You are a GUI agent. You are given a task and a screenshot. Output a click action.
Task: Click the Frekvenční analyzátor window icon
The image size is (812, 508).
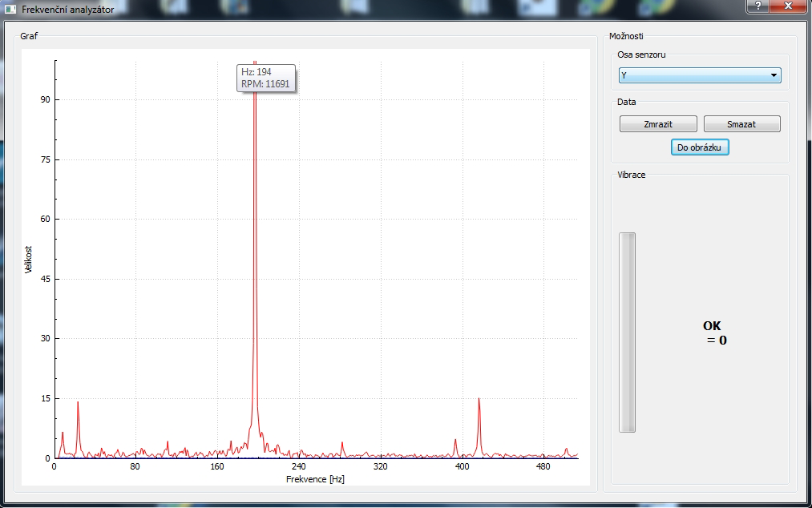[10, 9]
